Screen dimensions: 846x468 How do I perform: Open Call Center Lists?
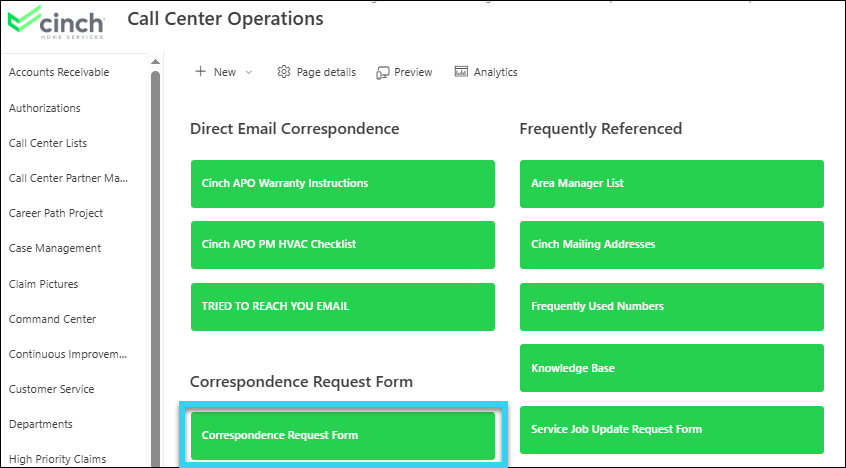click(x=48, y=143)
